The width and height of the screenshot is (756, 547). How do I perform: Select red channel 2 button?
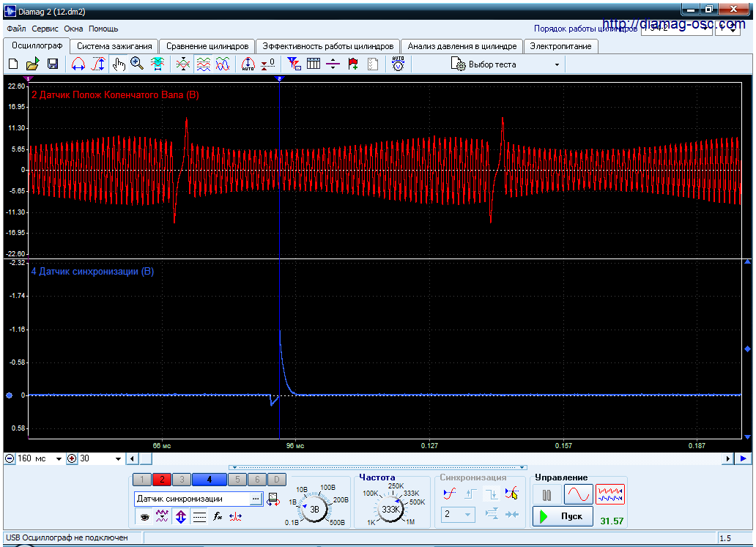[x=162, y=480]
